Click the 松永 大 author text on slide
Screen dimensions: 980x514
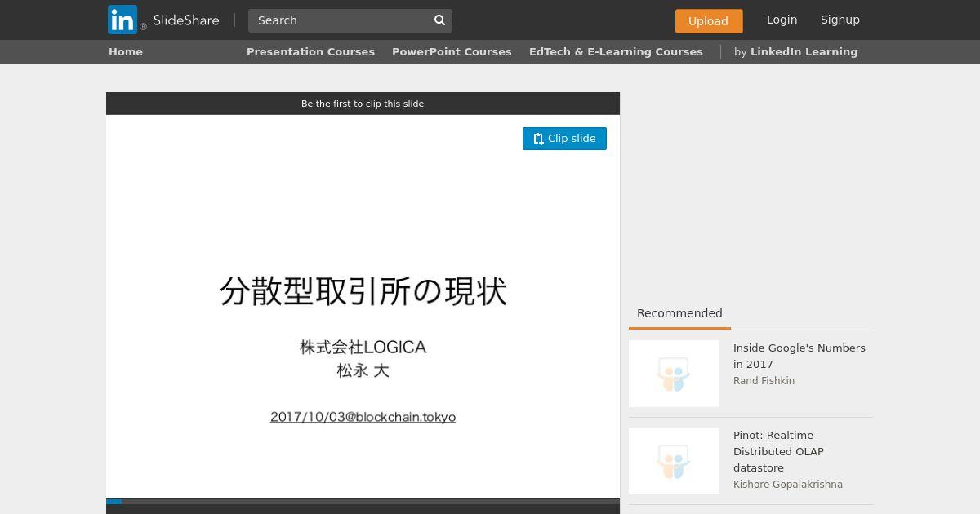point(363,370)
